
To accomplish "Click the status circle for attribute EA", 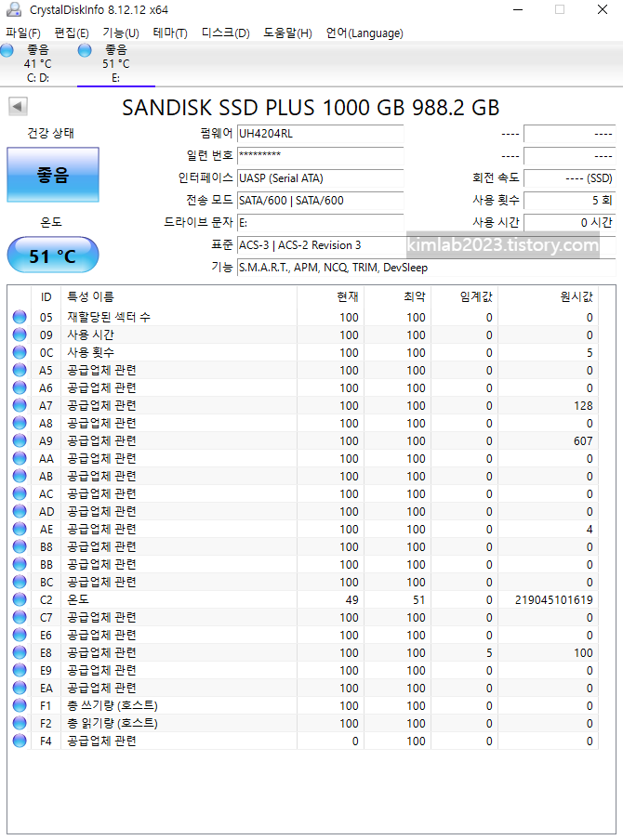I will point(20,688).
